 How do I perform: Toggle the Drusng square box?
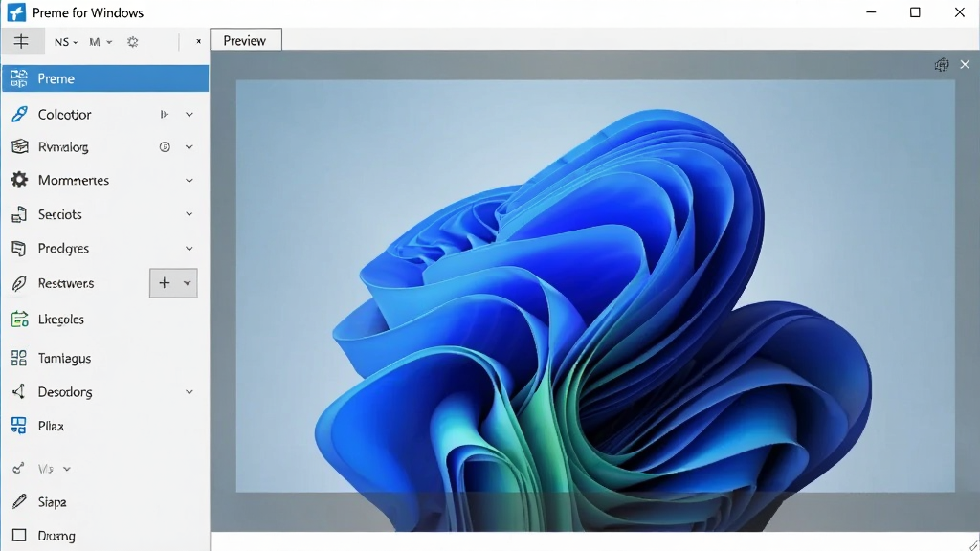19,536
